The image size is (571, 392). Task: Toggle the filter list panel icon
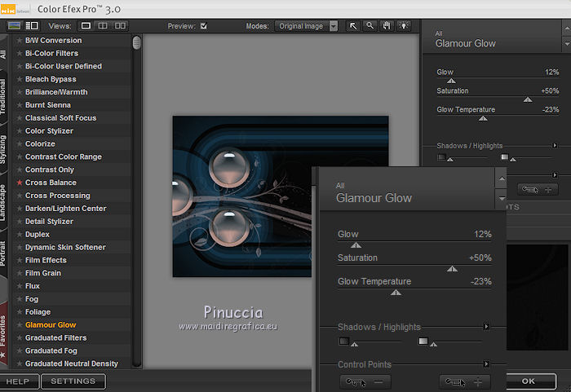point(32,26)
